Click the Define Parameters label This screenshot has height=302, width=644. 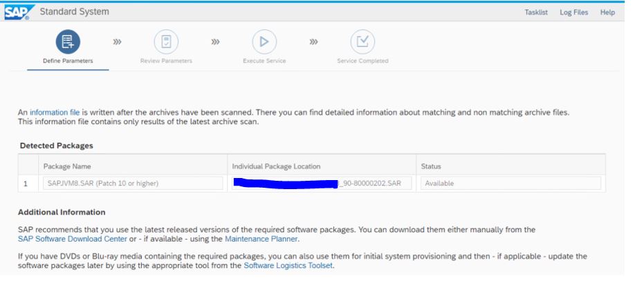click(68, 61)
